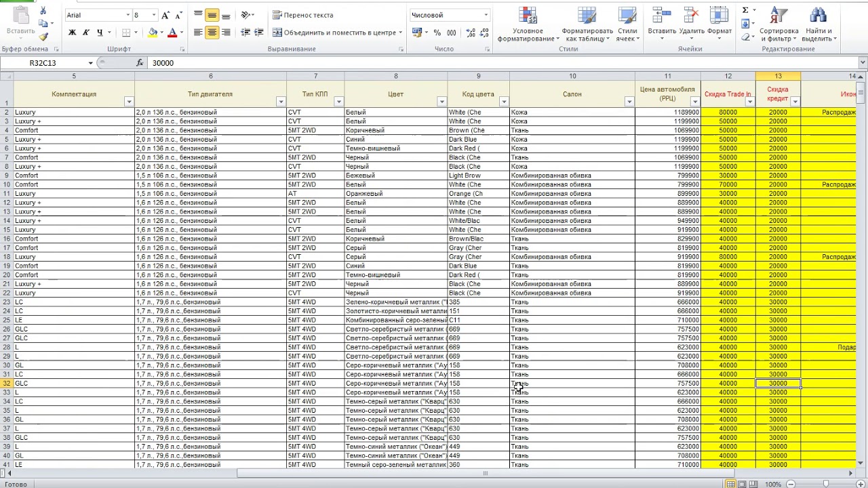868x488 pixels.
Task: Click the Copy icon in the Clipboard group
Action: coord(43,24)
